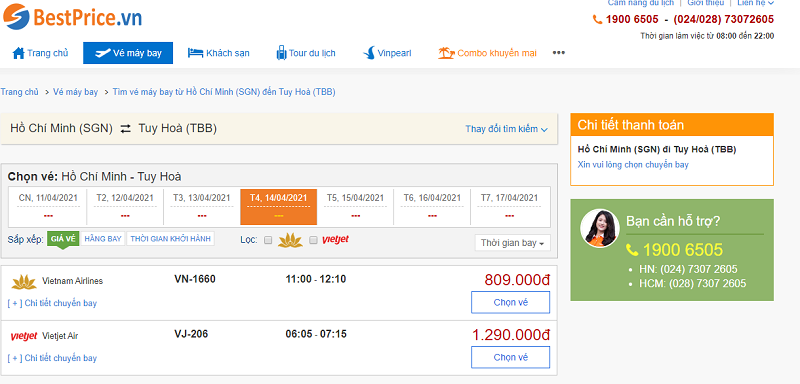Click Chọn vé for the 1.290.000đ flight
The image size is (800, 384).
pyautogui.click(x=510, y=357)
